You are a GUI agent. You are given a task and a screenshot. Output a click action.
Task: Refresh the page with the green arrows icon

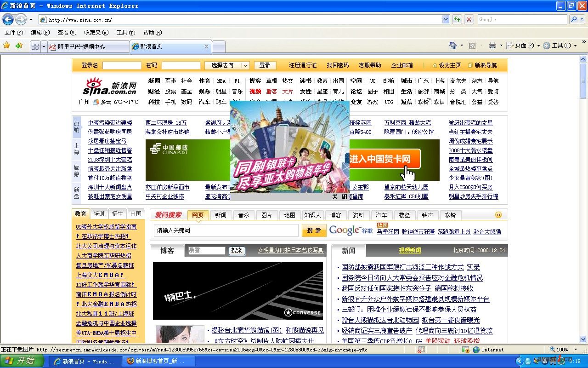tap(457, 19)
